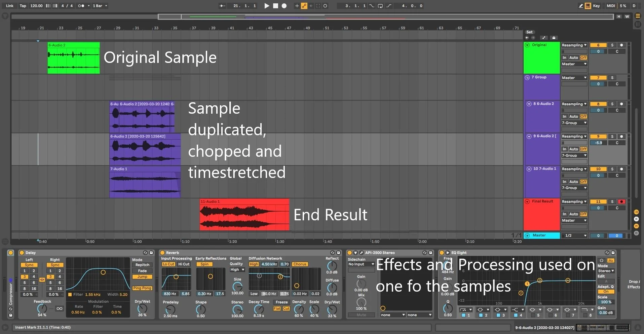Stop playback with the Stop button

tap(275, 6)
